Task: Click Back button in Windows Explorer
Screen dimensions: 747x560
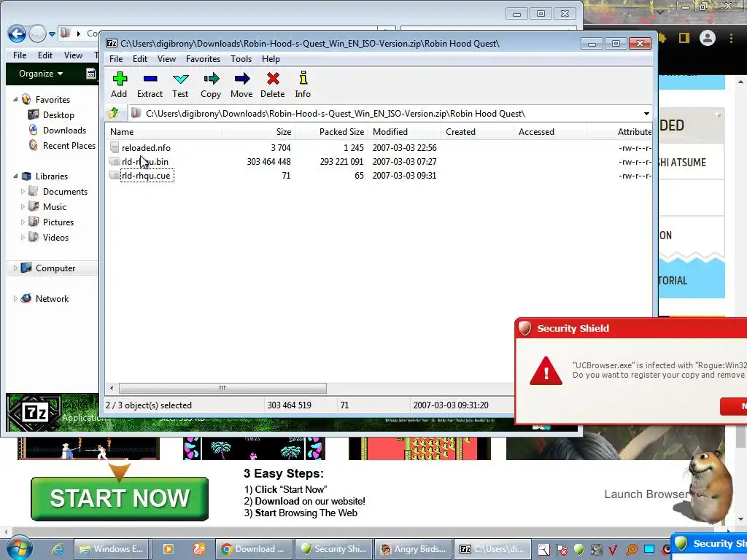Action: tap(17, 34)
